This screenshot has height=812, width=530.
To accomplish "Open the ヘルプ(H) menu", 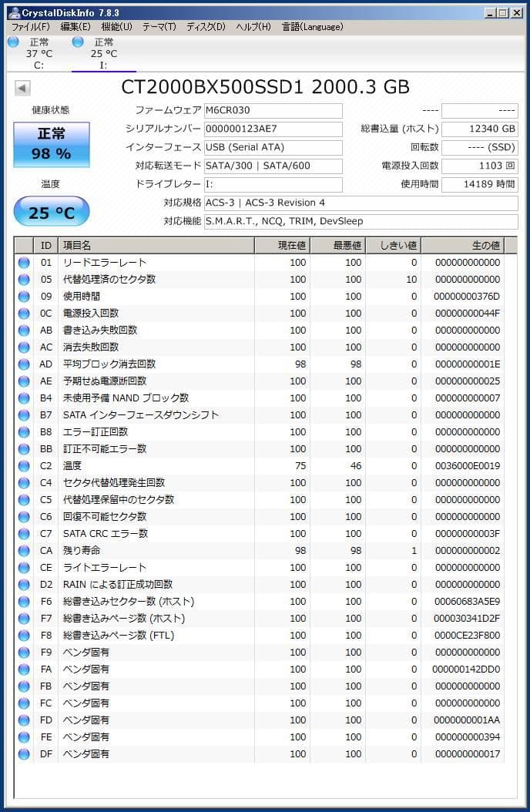I will pos(253,26).
